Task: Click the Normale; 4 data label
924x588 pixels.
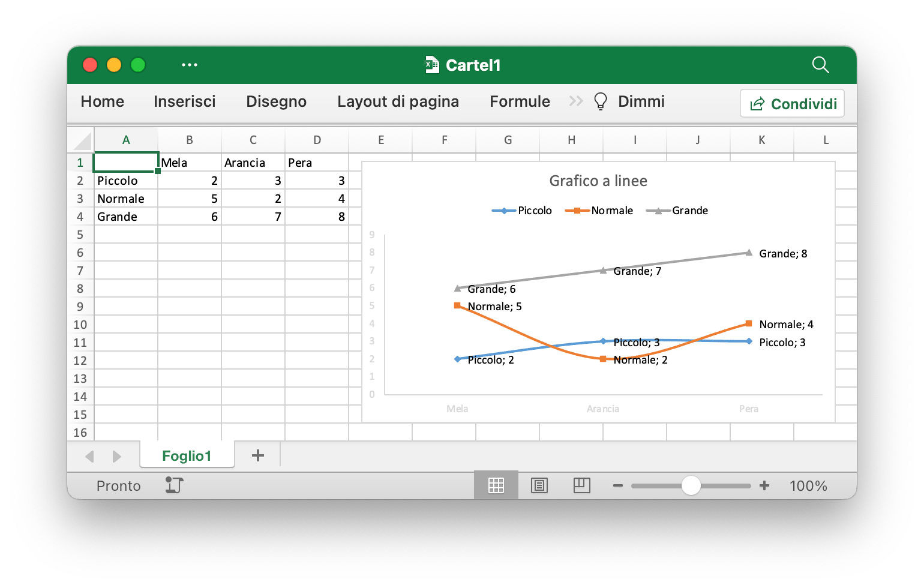Action: point(786,325)
